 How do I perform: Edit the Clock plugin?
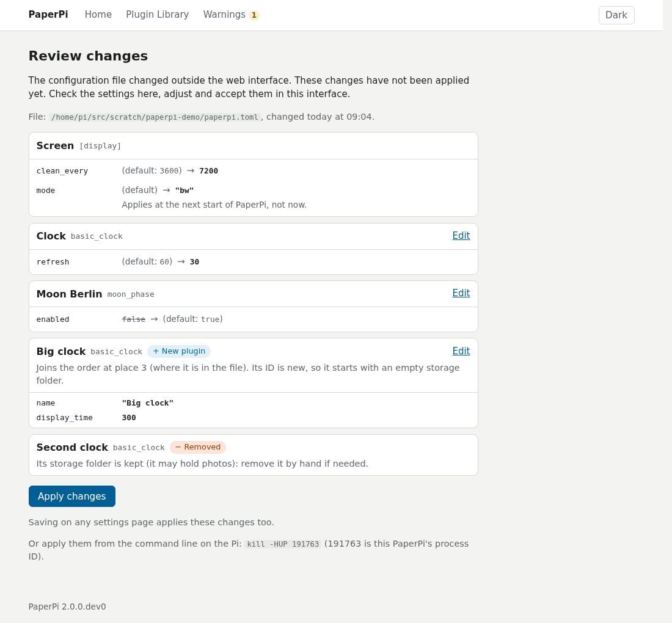461,236
